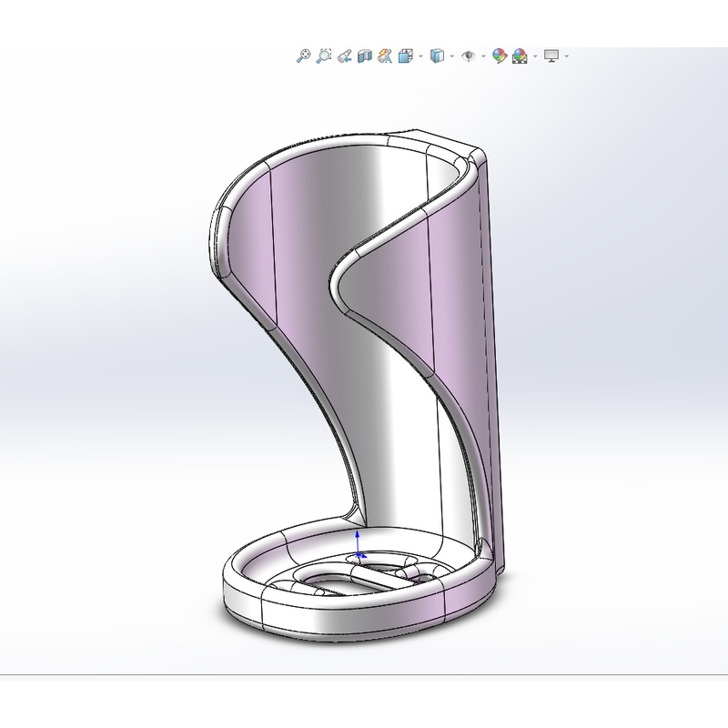Select the Zoom to Area tool

click(324, 56)
